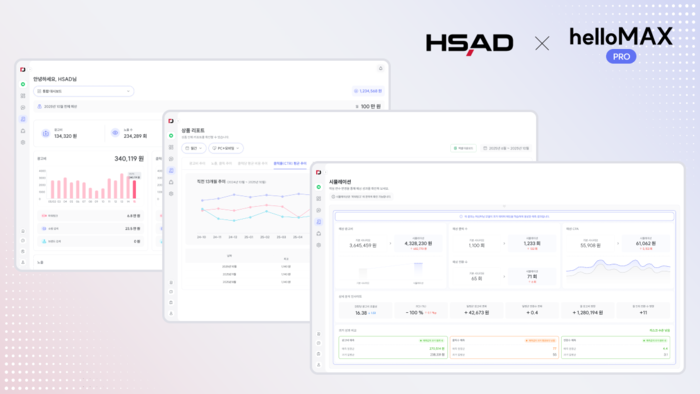Click the arrow between 55,908 원 and 61,062 원

618,244
